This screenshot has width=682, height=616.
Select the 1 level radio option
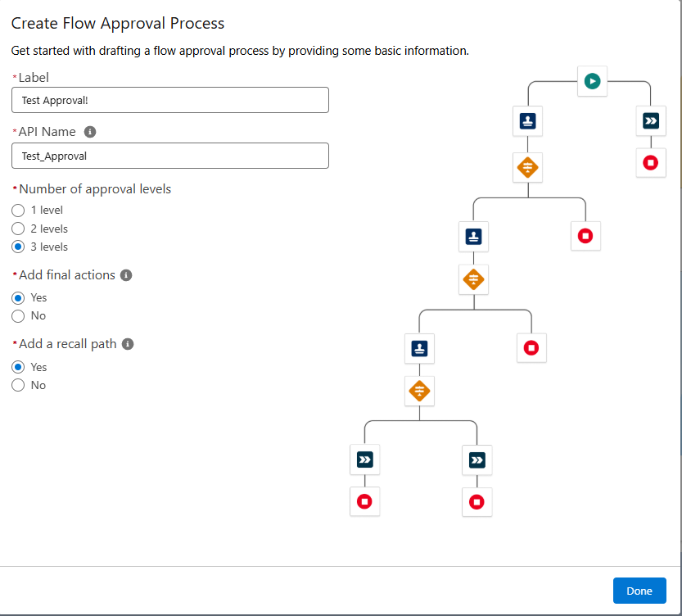pyautogui.click(x=18, y=211)
